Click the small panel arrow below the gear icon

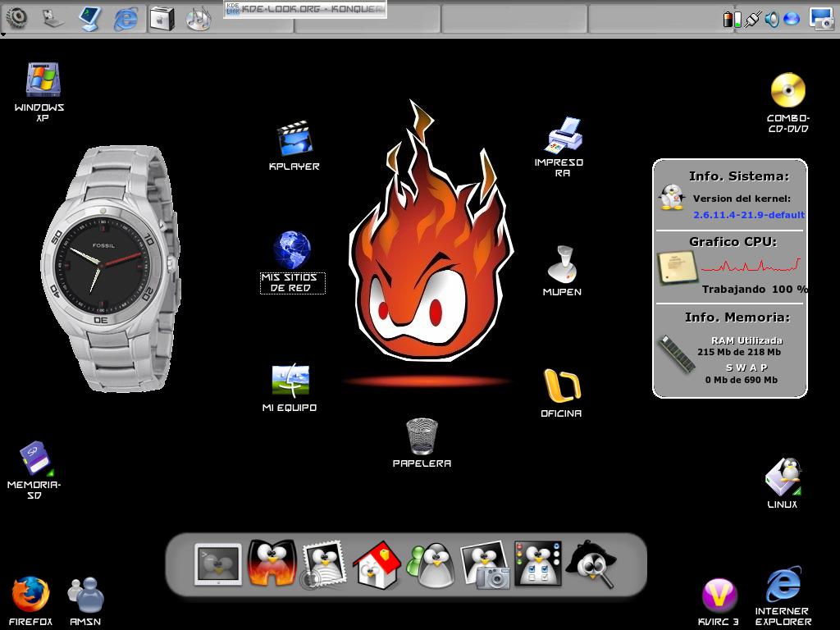[x=3, y=34]
